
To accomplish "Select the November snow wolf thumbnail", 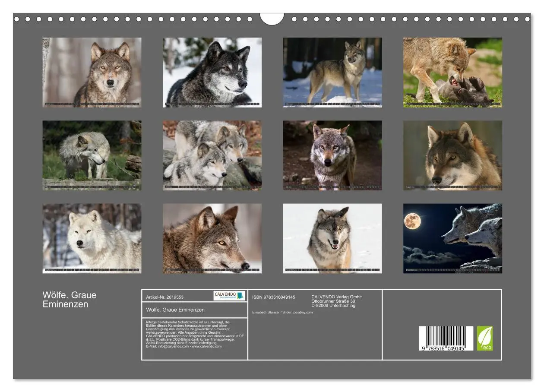I will tap(332, 237).
